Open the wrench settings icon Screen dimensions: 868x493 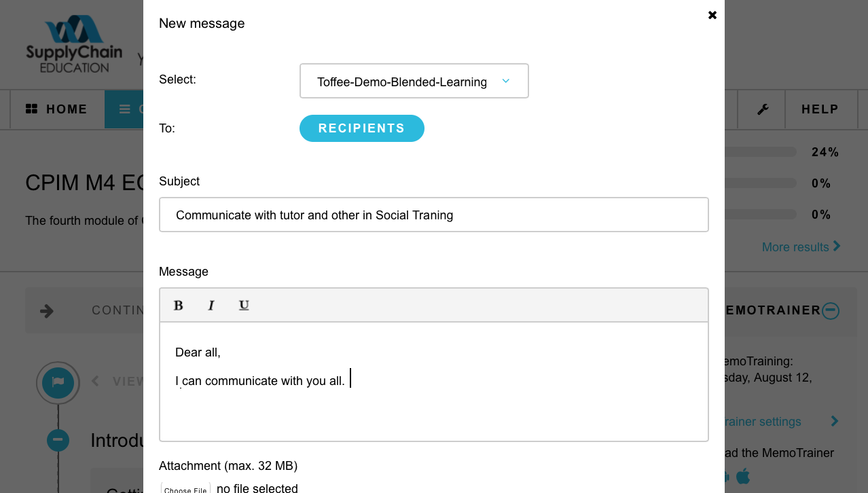click(x=763, y=109)
